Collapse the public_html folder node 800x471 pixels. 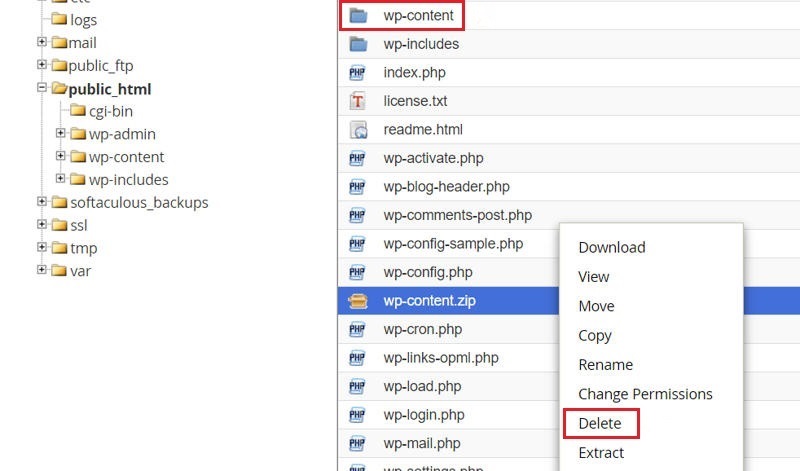tap(42, 87)
